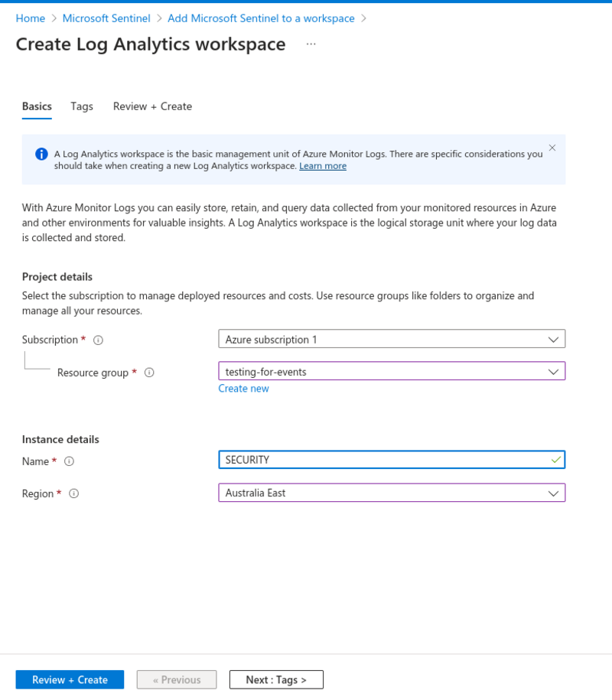Click the Project details heading
Screen dimensions: 612x700
pos(57,277)
